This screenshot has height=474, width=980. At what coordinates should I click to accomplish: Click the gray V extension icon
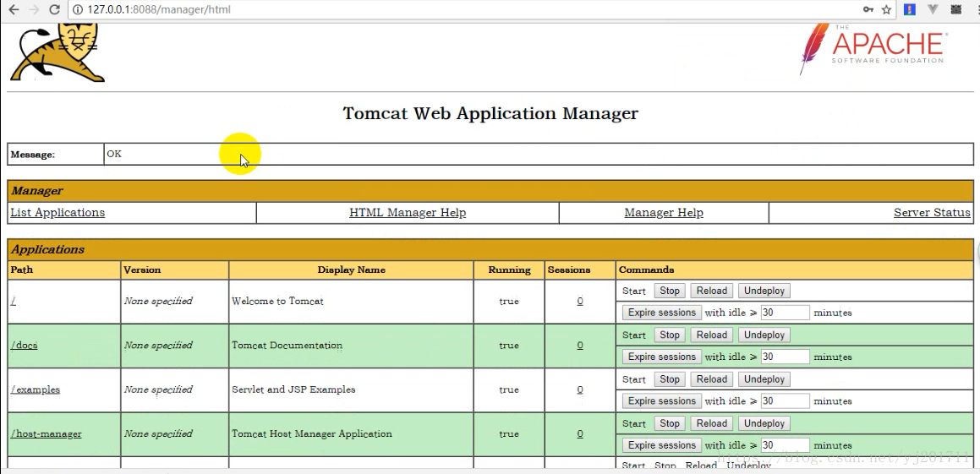click(x=933, y=9)
